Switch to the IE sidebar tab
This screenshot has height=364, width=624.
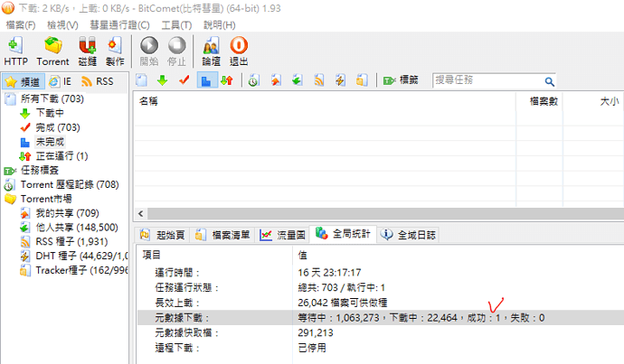coord(61,81)
